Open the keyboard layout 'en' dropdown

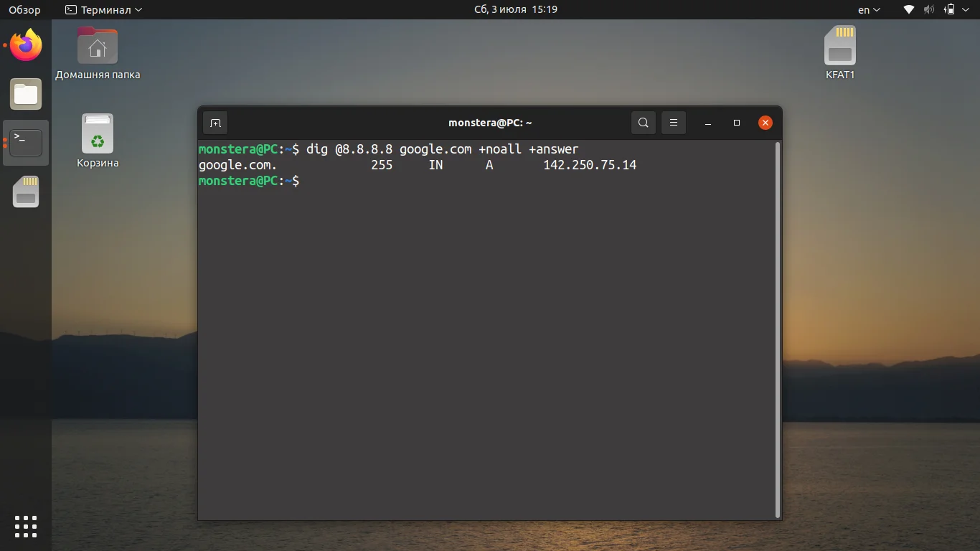pos(868,9)
